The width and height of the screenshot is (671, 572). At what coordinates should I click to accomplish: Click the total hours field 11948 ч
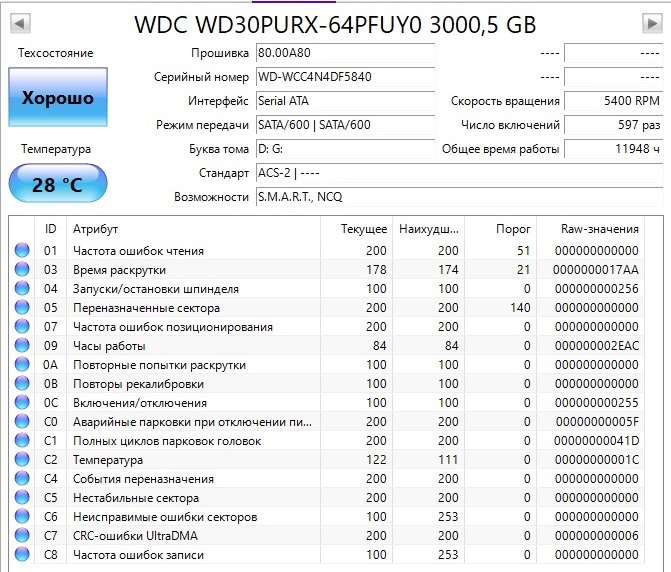pyautogui.click(x=613, y=149)
